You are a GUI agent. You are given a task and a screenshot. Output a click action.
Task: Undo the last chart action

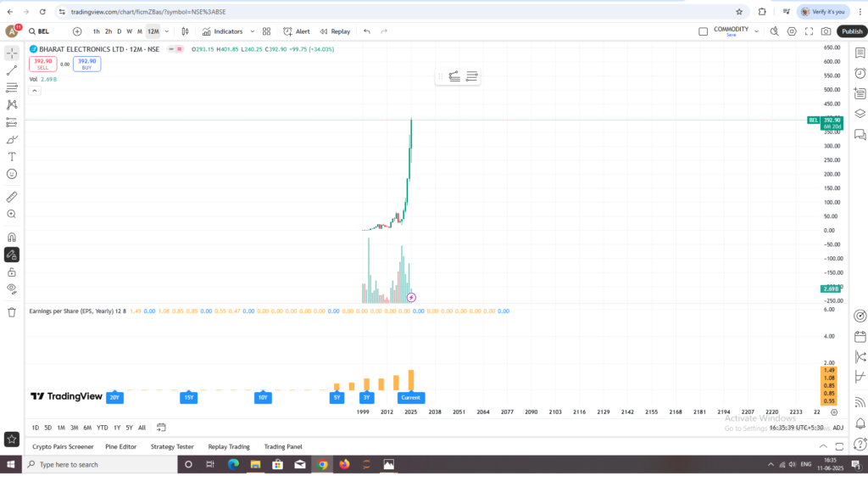point(367,31)
